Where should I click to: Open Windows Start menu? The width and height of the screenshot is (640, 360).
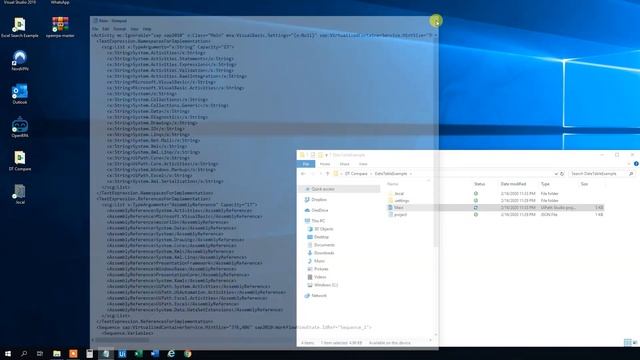[x=8, y=353]
